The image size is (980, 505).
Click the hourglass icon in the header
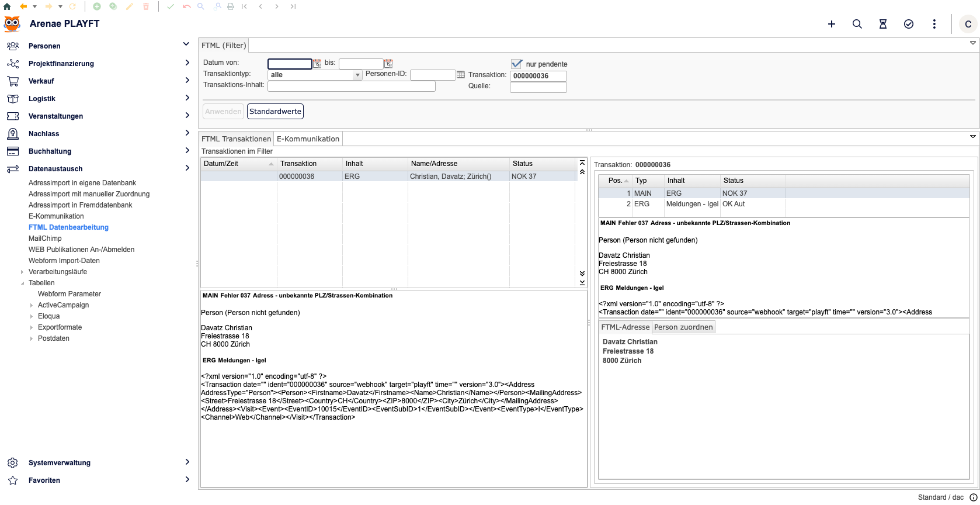[x=883, y=24]
